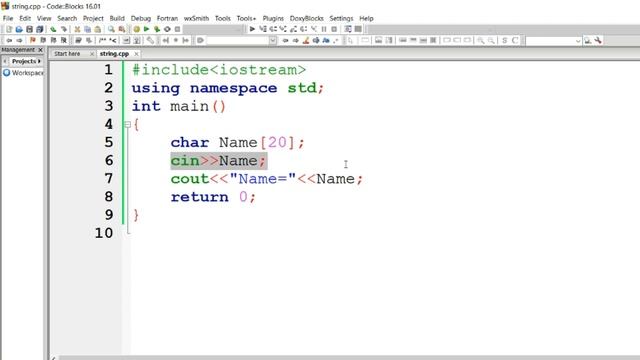The width and height of the screenshot is (640, 360).
Task: Click the Open file toolbar icon
Action: (x=19, y=29)
